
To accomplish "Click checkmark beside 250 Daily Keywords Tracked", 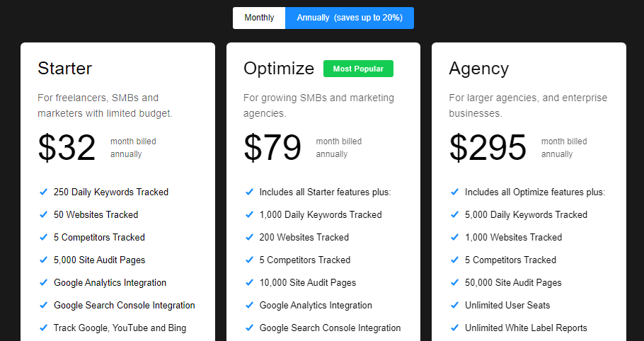I will (x=44, y=192).
